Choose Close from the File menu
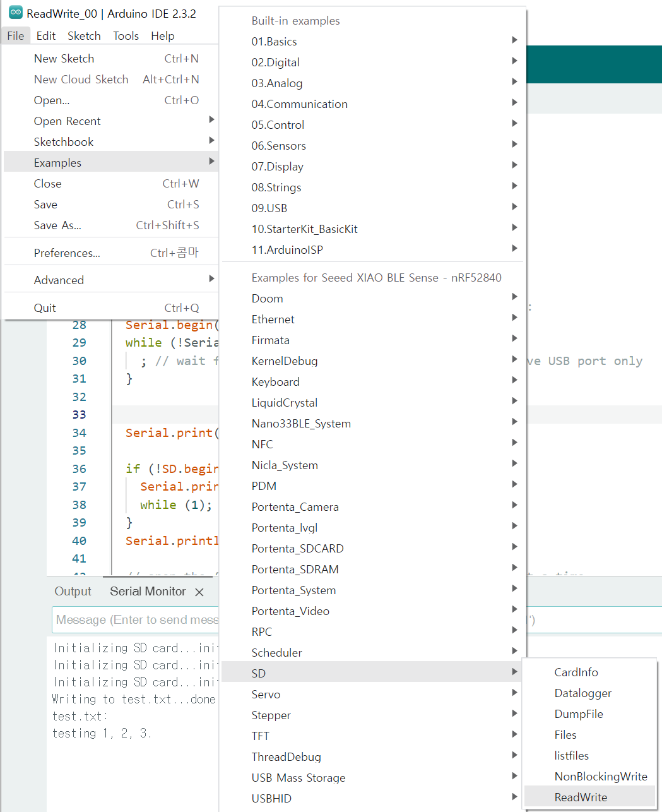The height and width of the screenshot is (812, 662). (111, 184)
